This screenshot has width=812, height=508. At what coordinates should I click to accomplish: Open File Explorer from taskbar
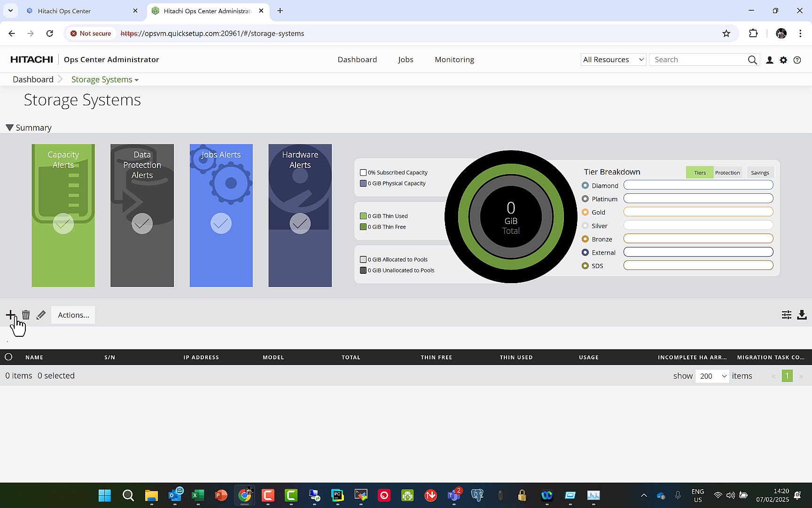pyautogui.click(x=151, y=495)
